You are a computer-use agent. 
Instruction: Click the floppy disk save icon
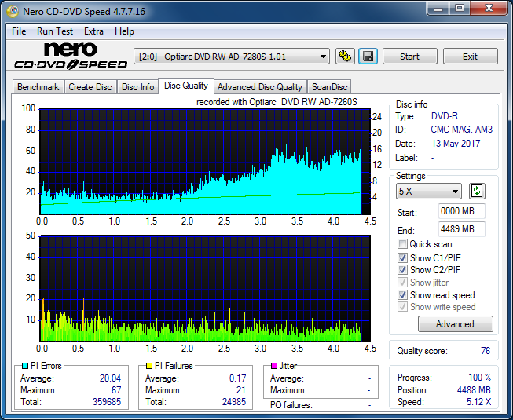[x=368, y=57]
